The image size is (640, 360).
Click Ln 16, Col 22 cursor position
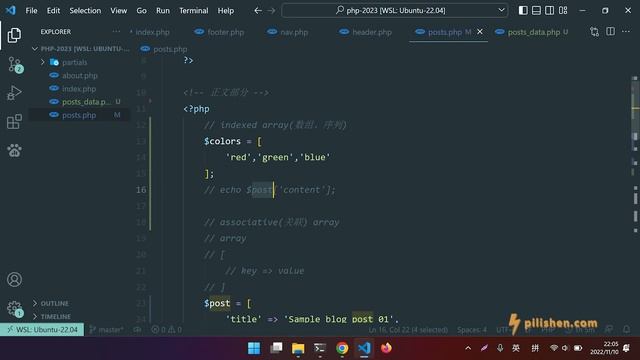(408, 329)
